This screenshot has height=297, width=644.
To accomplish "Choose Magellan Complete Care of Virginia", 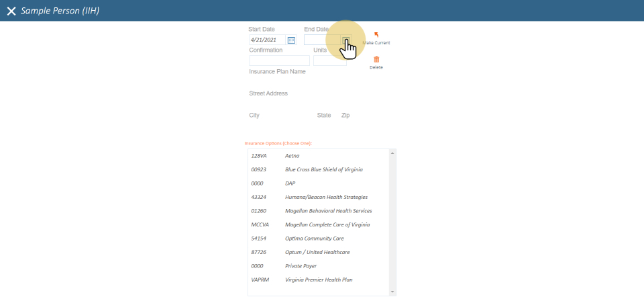I will coord(327,224).
